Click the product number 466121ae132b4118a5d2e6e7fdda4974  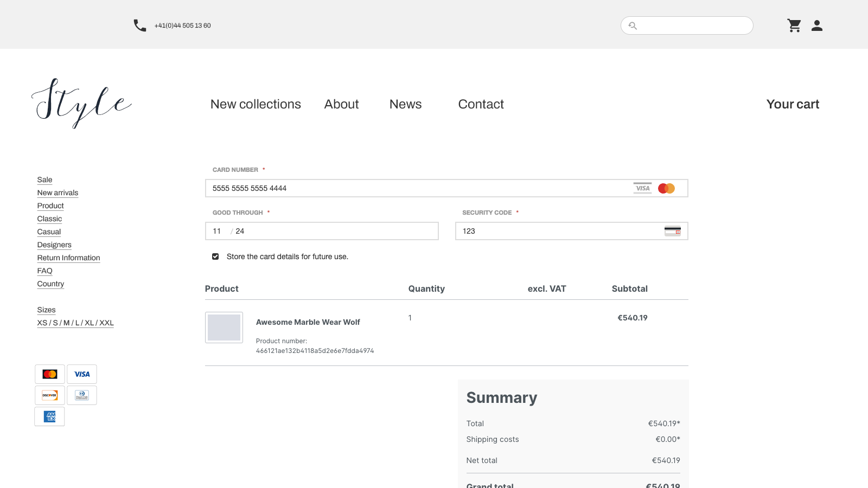(x=315, y=351)
